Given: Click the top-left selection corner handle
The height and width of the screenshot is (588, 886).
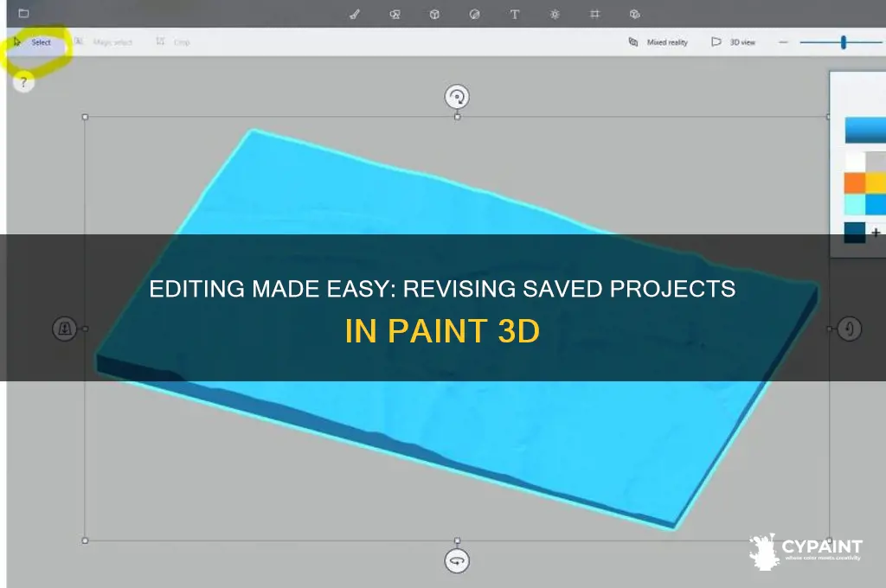Looking at the screenshot, I should (85, 117).
